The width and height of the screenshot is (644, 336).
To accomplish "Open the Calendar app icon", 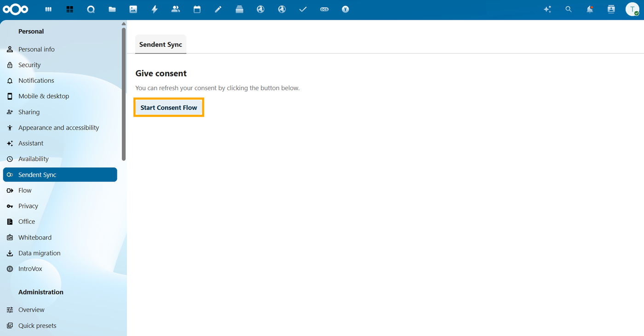I will click(x=197, y=9).
